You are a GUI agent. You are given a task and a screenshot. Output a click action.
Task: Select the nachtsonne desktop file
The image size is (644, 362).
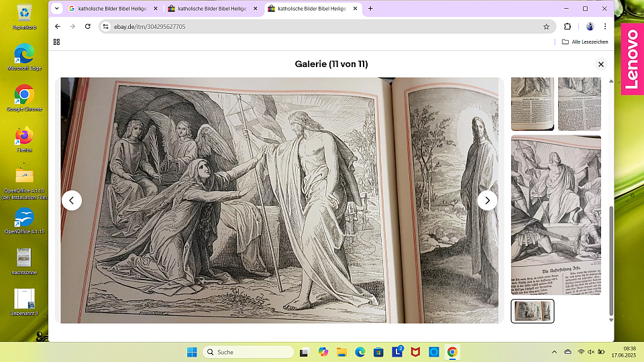coord(24,261)
